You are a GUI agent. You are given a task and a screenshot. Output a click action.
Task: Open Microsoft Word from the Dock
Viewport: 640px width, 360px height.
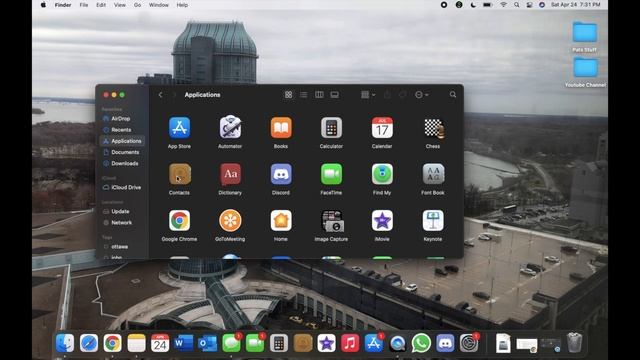(x=184, y=343)
